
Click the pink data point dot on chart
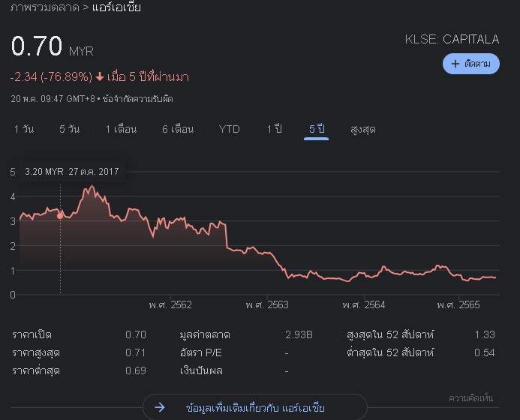tap(60, 216)
